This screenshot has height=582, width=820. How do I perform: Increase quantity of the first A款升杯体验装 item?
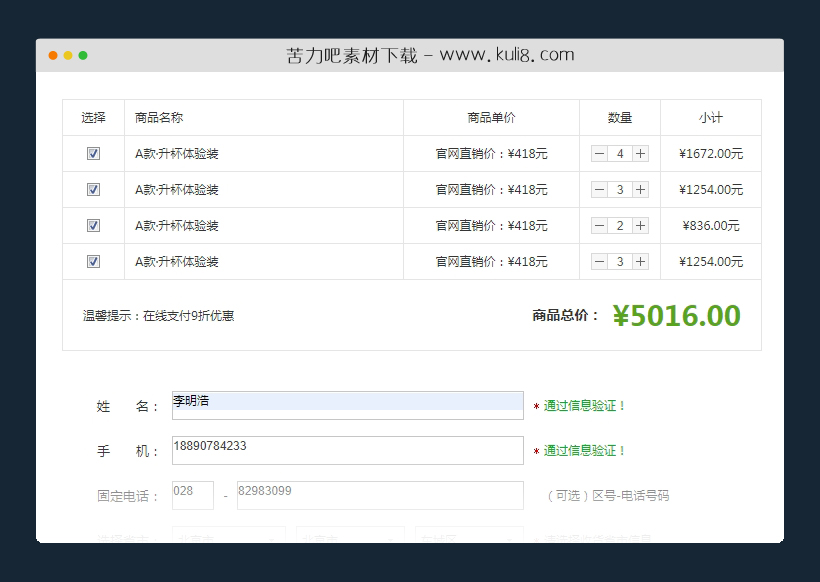pos(640,154)
